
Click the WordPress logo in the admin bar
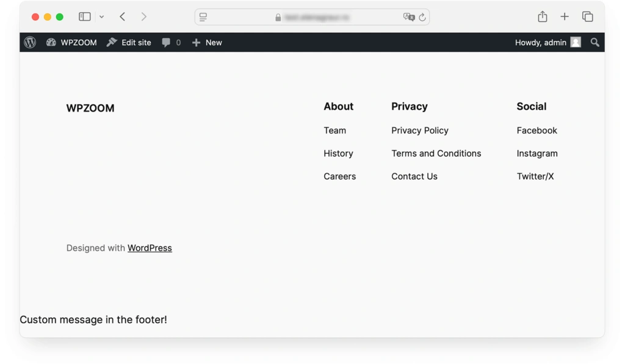pos(29,42)
